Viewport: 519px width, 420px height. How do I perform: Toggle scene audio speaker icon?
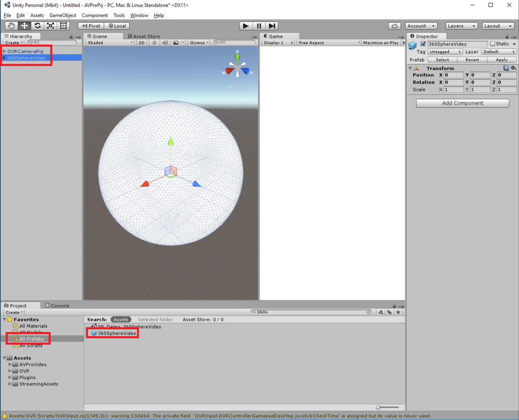(165, 43)
